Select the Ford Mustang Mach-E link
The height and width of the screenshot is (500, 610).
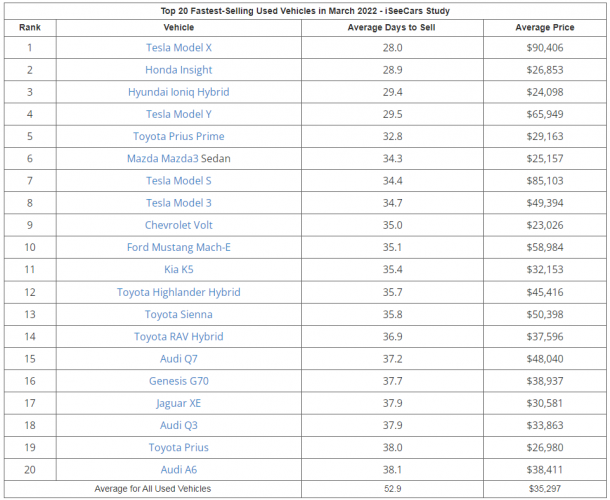coord(178,248)
